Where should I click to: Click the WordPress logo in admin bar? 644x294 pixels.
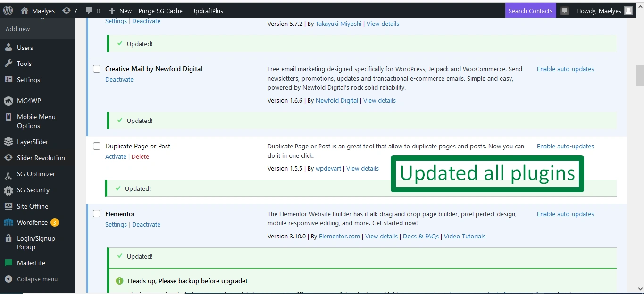[7, 10]
